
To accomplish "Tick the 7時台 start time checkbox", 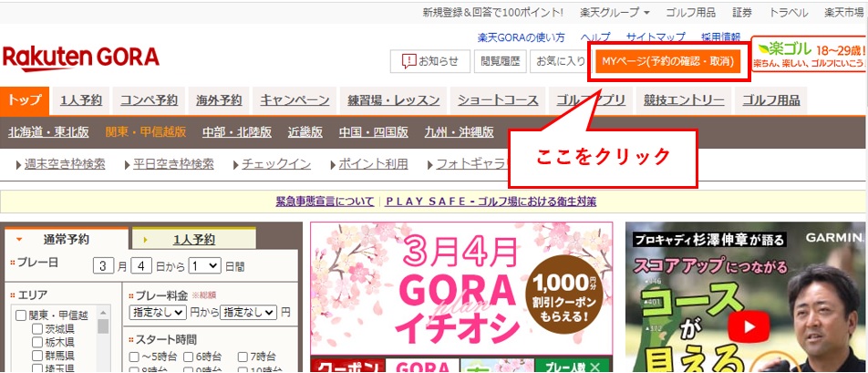I will 243,357.
